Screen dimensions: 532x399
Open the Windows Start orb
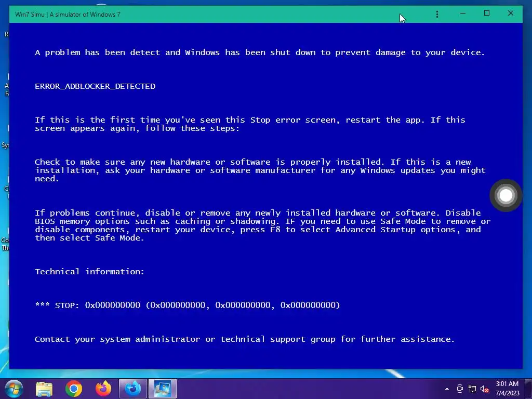coord(14,389)
